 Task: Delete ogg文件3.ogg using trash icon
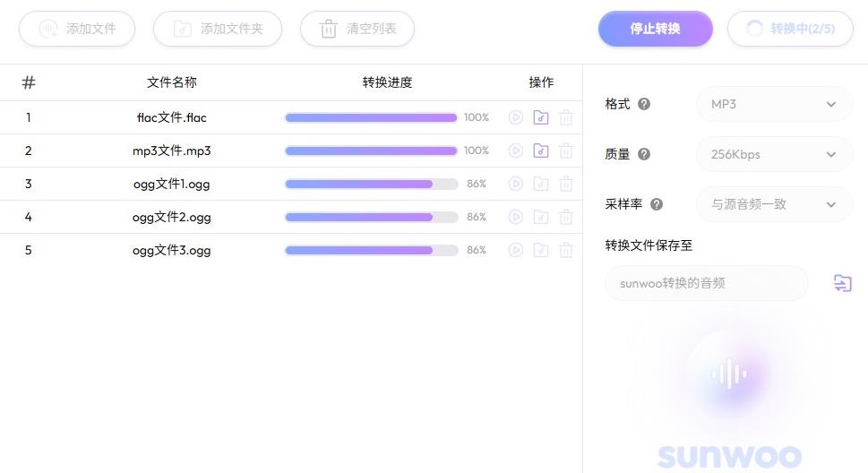click(x=566, y=250)
